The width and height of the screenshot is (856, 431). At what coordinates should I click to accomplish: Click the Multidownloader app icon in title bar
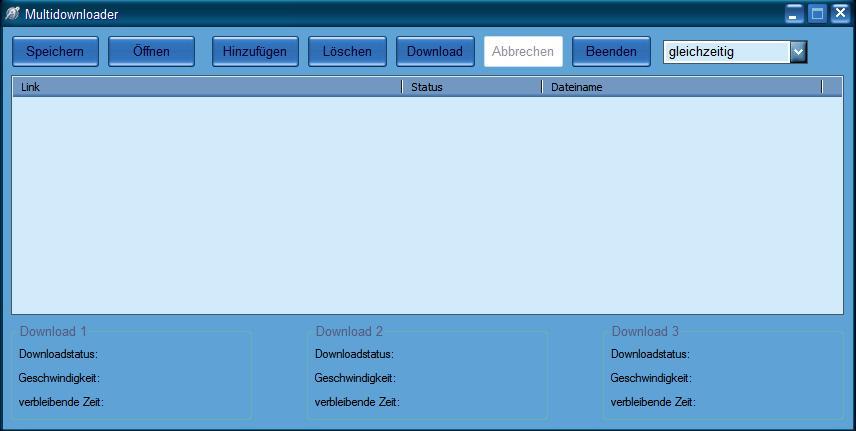pos(13,14)
